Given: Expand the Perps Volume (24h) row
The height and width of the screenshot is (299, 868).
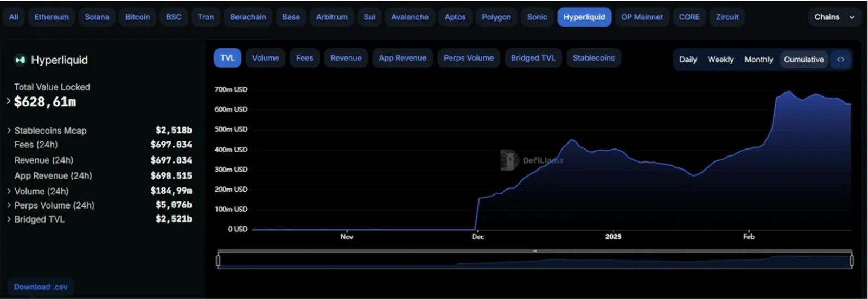Looking at the screenshot, I should (x=9, y=205).
